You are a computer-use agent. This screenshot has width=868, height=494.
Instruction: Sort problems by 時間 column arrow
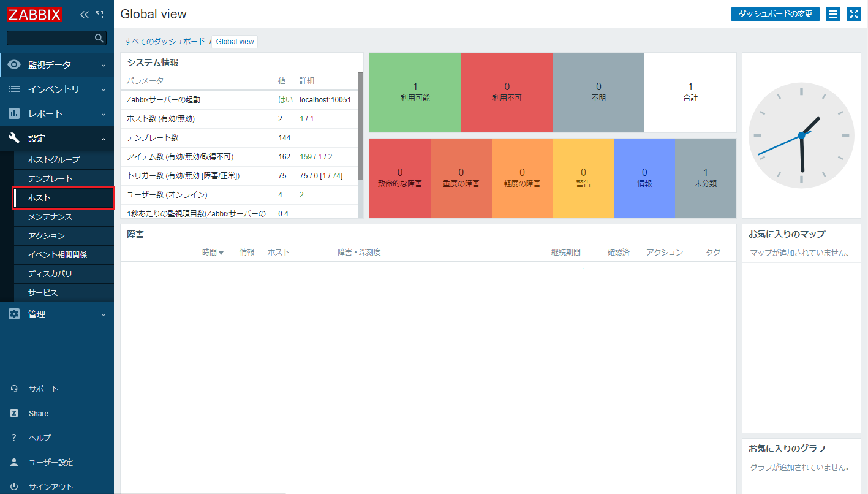coord(221,253)
